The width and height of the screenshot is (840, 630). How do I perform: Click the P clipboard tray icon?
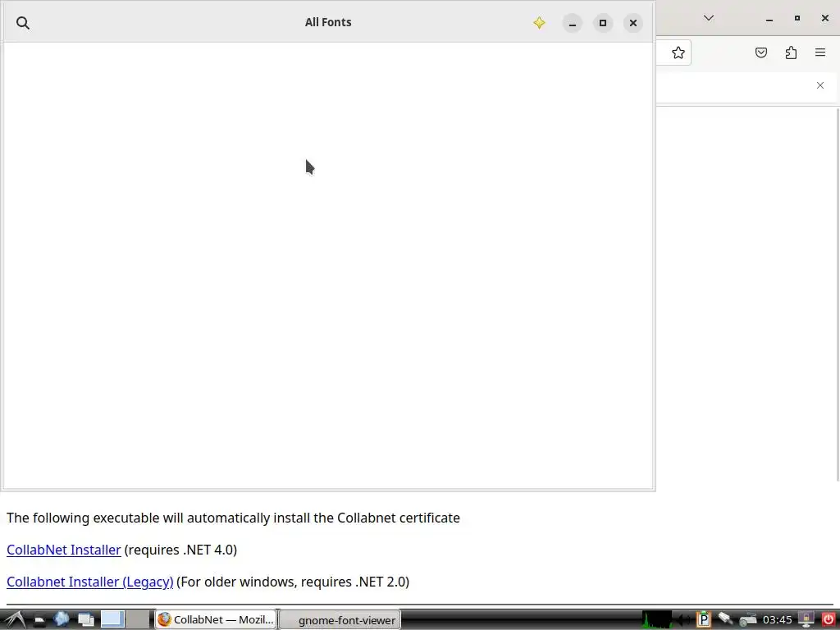click(703, 620)
